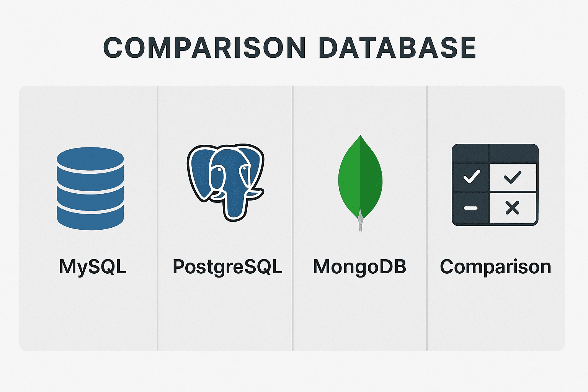Image resolution: width=588 pixels, height=392 pixels.
Task: Click the MySQL database cylinder icon
Action: [90, 188]
